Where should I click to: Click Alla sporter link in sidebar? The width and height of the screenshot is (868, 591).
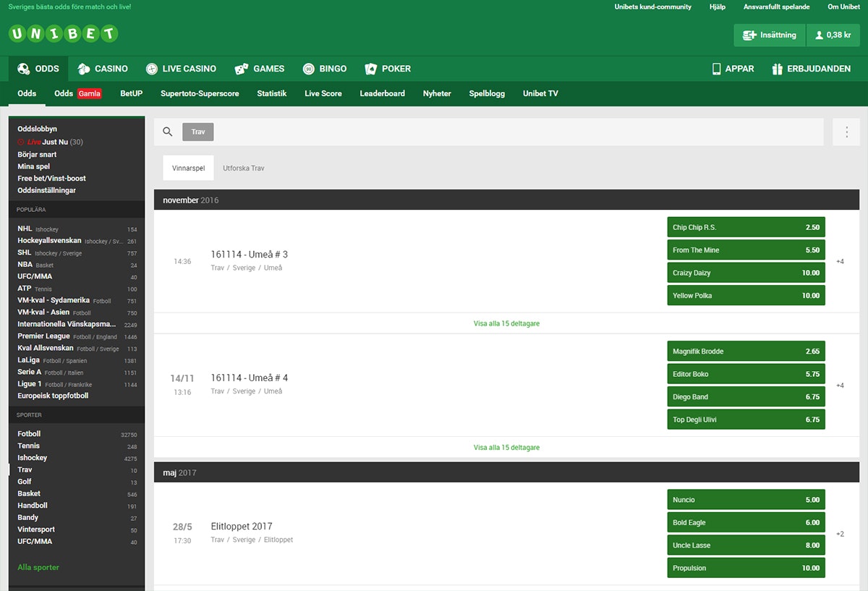pos(38,567)
